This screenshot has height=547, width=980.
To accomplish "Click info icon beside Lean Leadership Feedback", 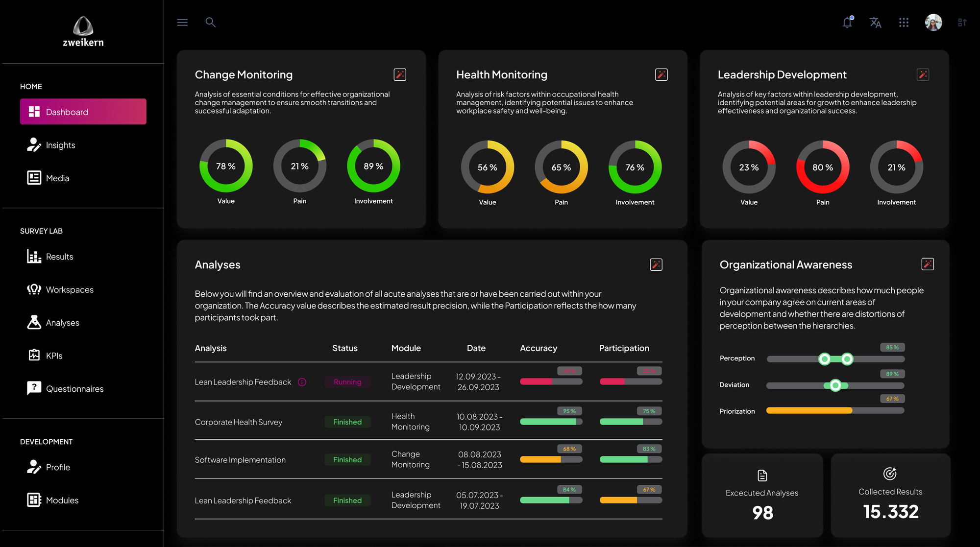I will coord(302,382).
